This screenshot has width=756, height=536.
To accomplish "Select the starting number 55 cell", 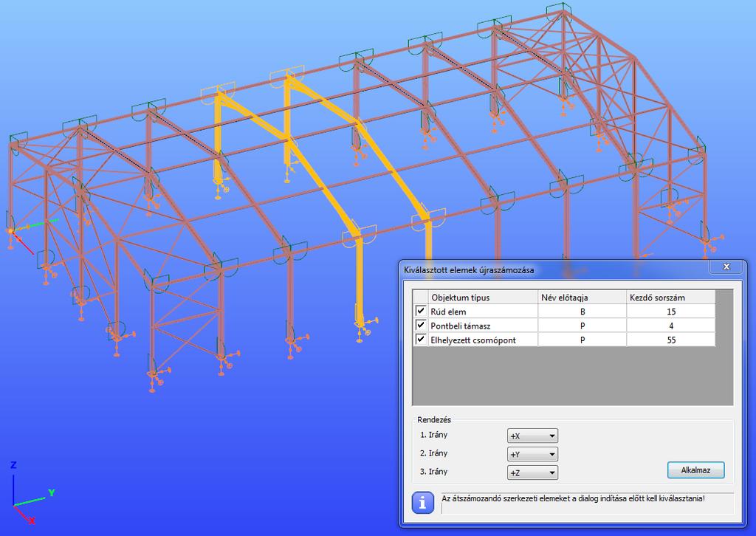I will click(670, 340).
